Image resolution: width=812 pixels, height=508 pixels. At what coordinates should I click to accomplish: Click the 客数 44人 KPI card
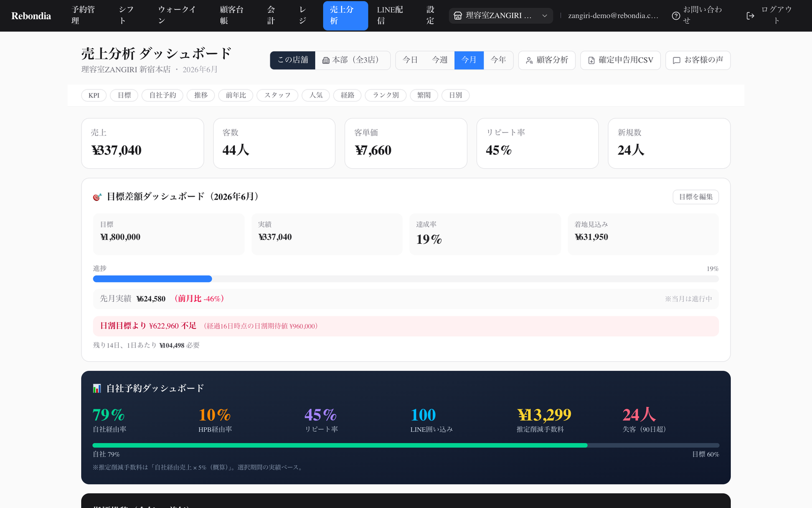point(274,143)
